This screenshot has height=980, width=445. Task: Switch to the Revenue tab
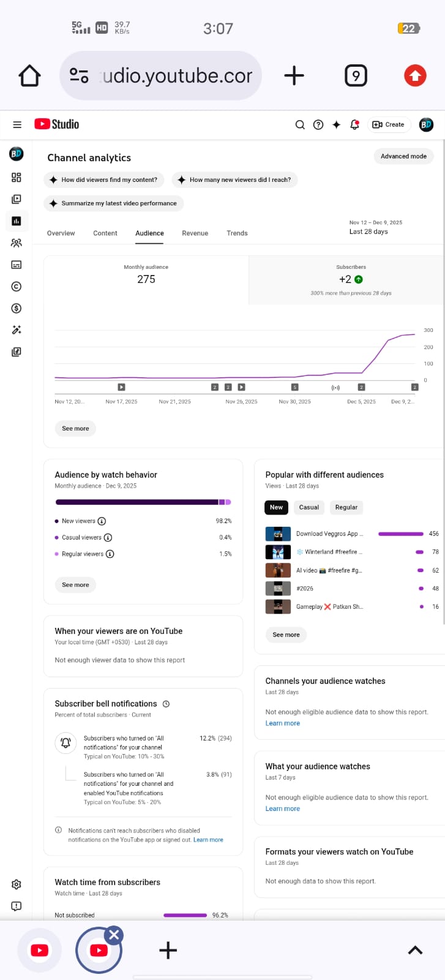pyautogui.click(x=195, y=233)
